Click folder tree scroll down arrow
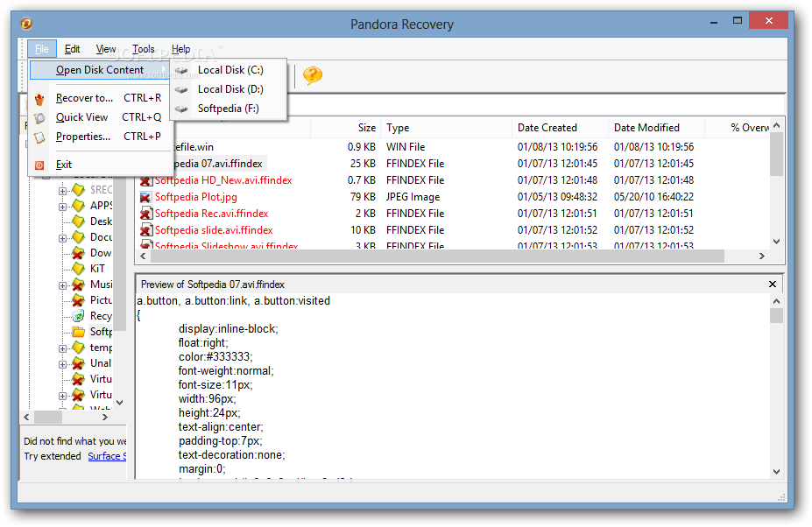The height and width of the screenshot is (527, 812). [120, 402]
